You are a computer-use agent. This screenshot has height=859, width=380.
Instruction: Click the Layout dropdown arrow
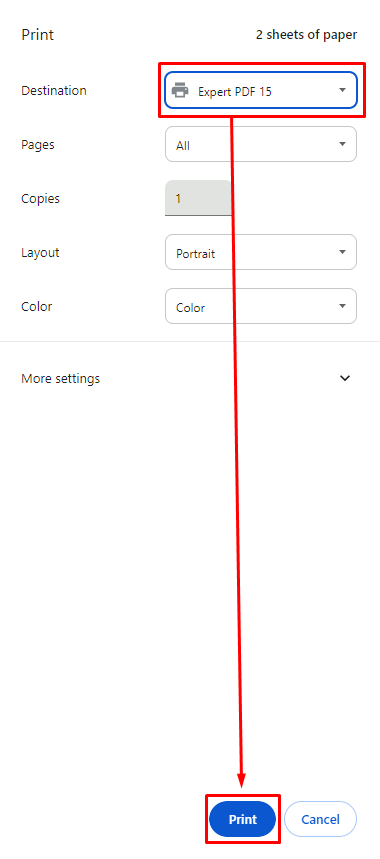click(x=342, y=252)
